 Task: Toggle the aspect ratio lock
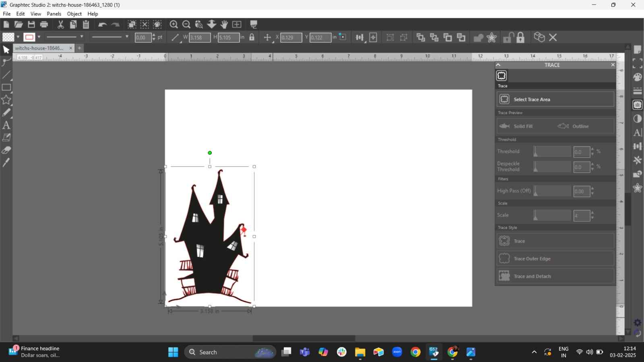click(x=252, y=37)
